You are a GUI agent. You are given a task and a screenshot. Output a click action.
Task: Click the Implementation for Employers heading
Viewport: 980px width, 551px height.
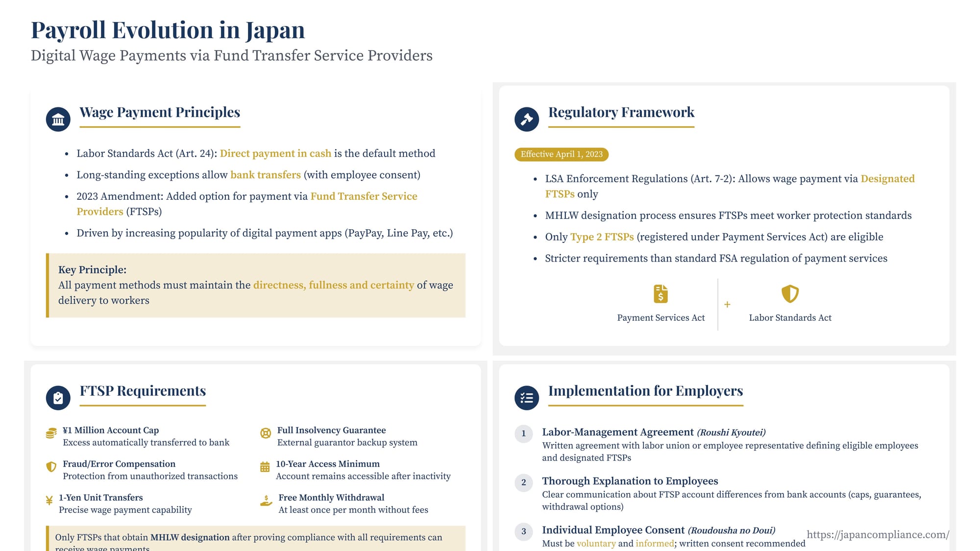[x=645, y=391]
